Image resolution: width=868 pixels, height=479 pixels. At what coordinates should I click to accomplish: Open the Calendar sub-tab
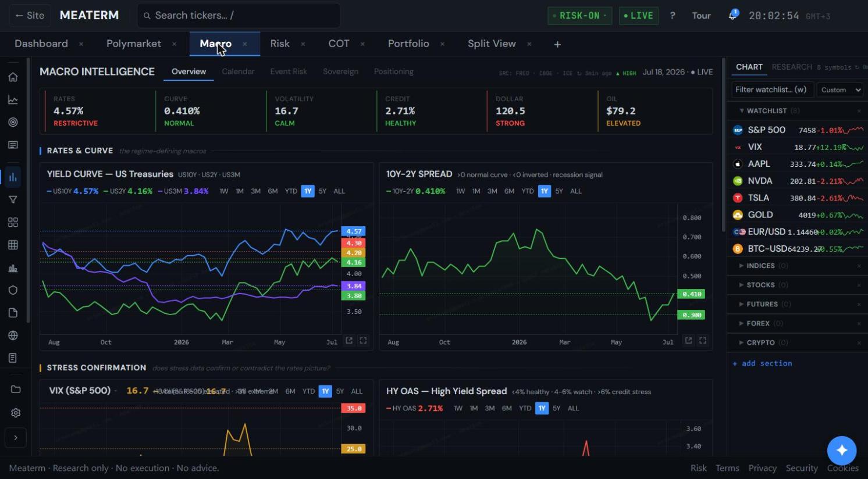coord(238,72)
